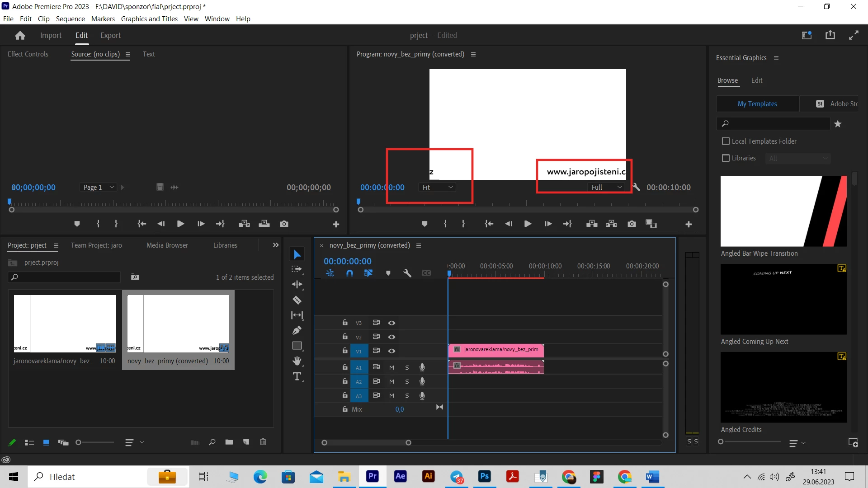Click the New Bin folder icon

tap(229, 442)
